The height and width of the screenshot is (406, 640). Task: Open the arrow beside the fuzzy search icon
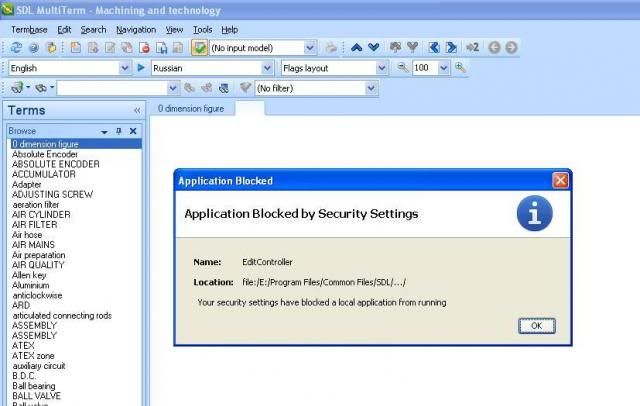tap(52, 87)
